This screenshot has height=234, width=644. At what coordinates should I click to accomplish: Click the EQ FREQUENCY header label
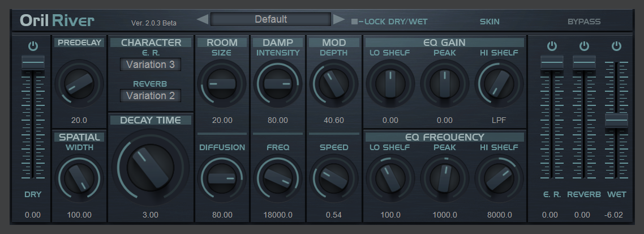coord(444,137)
